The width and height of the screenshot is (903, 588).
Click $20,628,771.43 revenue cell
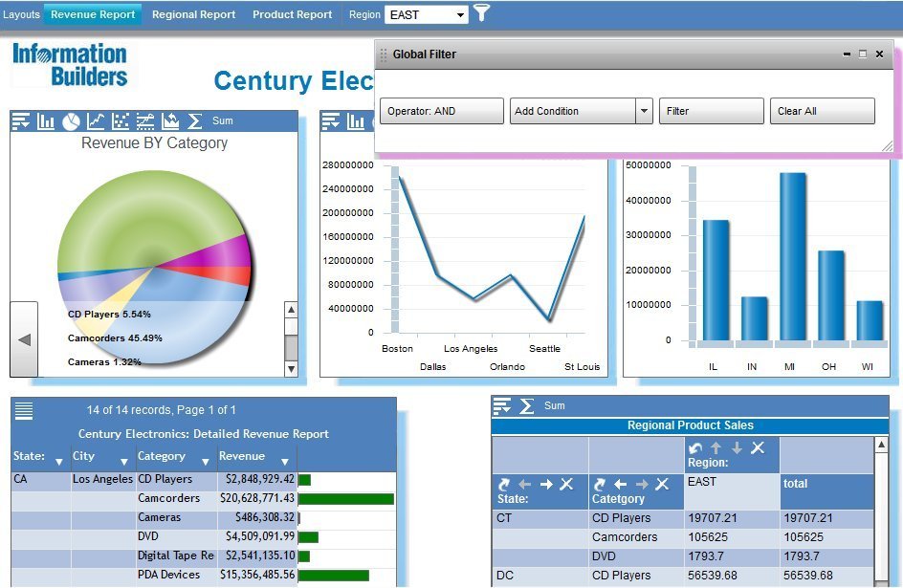(x=257, y=498)
